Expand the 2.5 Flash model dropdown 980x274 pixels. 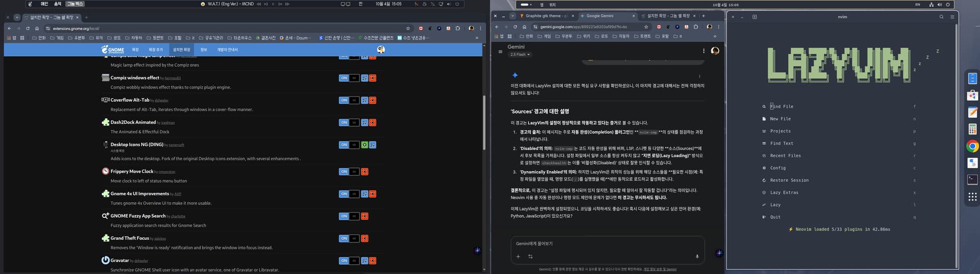click(x=520, y=55)
